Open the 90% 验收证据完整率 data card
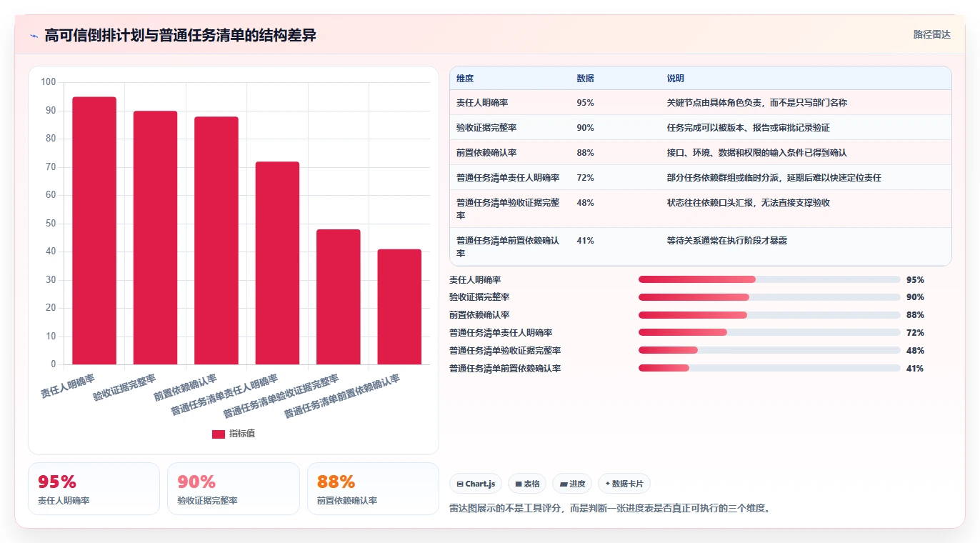 coord(234,489)
